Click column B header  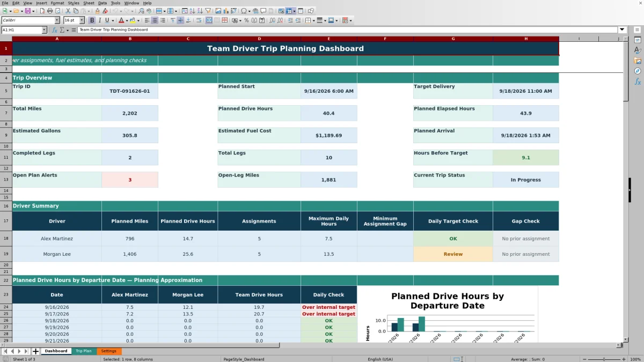tap(130, 39)
